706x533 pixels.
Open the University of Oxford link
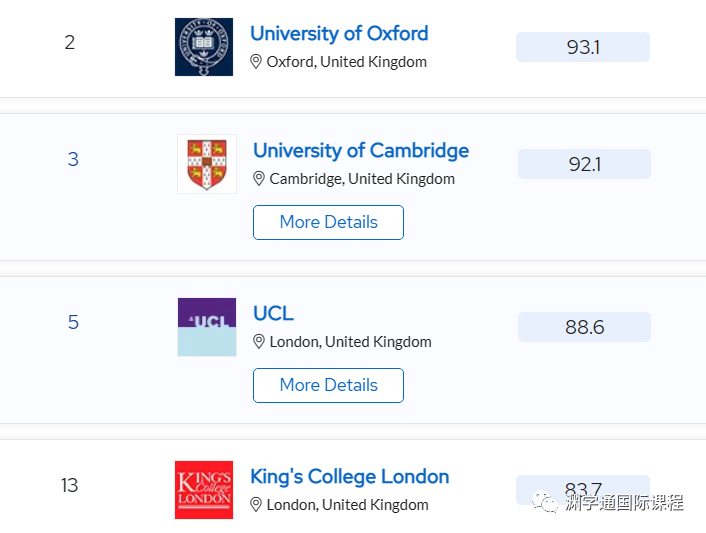[339, 33]
